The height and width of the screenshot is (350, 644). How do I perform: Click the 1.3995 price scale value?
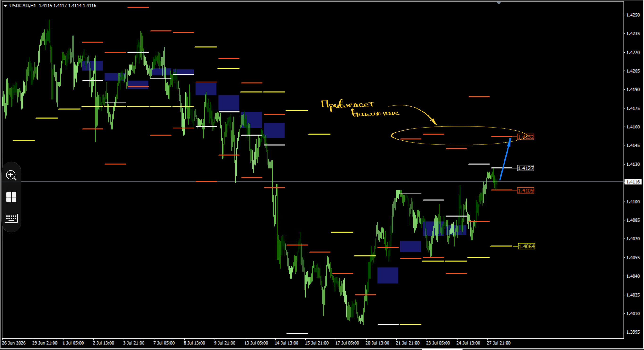click(x=633, y=332)
